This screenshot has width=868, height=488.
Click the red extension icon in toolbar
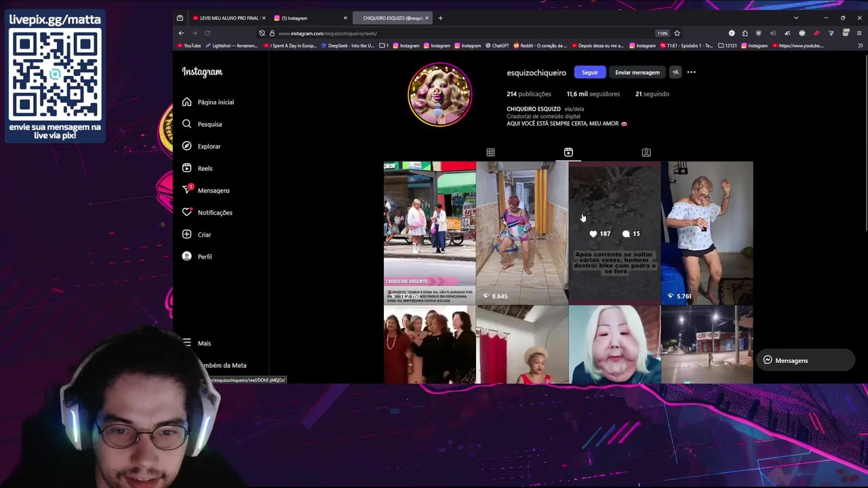(x=816, y=33)
